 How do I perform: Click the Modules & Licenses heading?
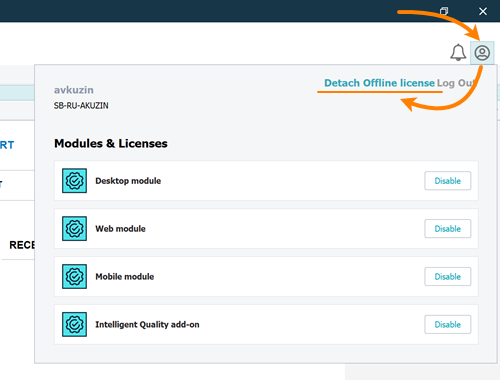tap(111, 143)
